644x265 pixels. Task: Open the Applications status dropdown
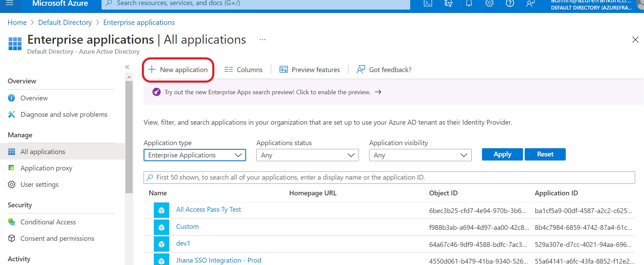(308, 155)
